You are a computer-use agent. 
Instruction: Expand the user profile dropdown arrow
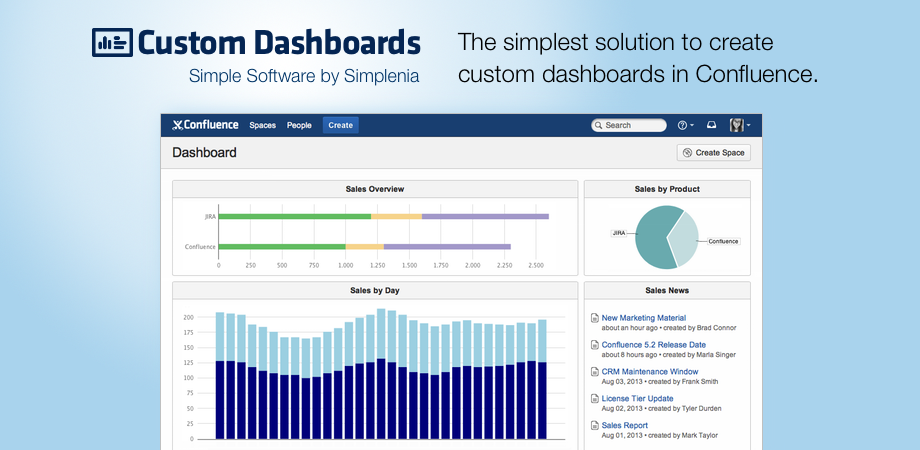(748, 126)
